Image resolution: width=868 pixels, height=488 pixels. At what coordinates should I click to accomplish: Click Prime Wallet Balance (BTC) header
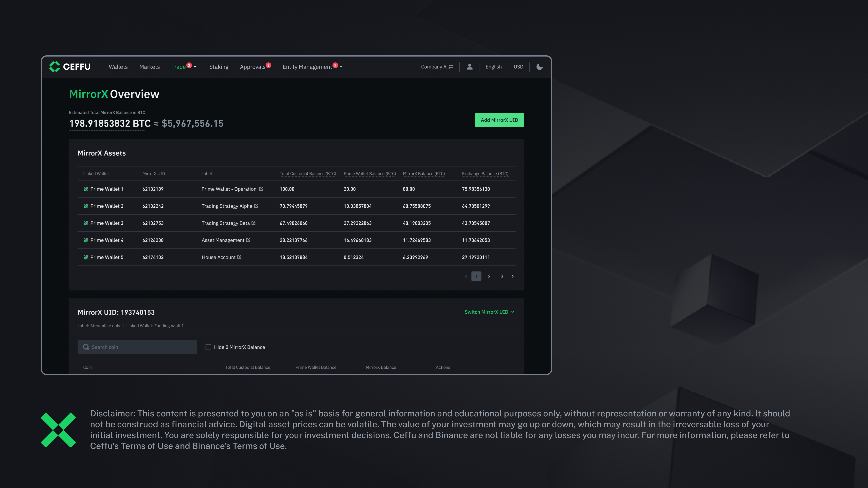pos(370,174)
